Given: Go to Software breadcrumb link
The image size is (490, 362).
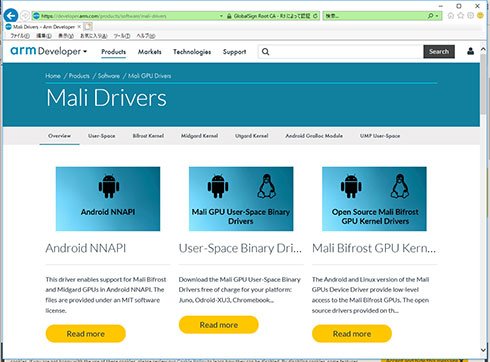Looking at the screenshot, I should coord(109,76).
